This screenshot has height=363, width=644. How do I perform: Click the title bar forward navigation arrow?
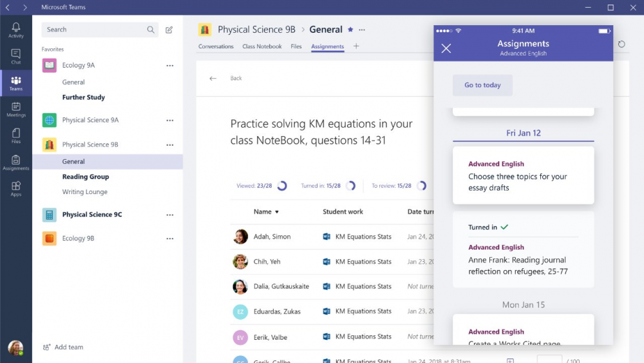tap(25, 7)
